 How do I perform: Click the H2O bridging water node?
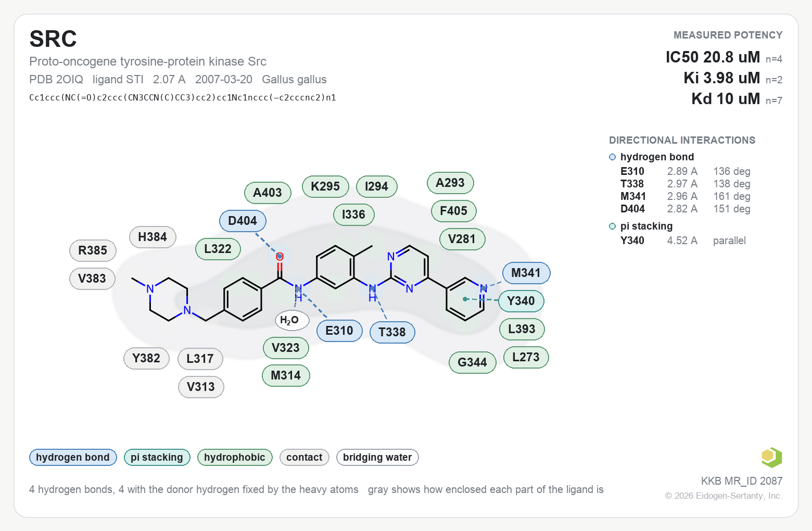[x=292, y=320]
